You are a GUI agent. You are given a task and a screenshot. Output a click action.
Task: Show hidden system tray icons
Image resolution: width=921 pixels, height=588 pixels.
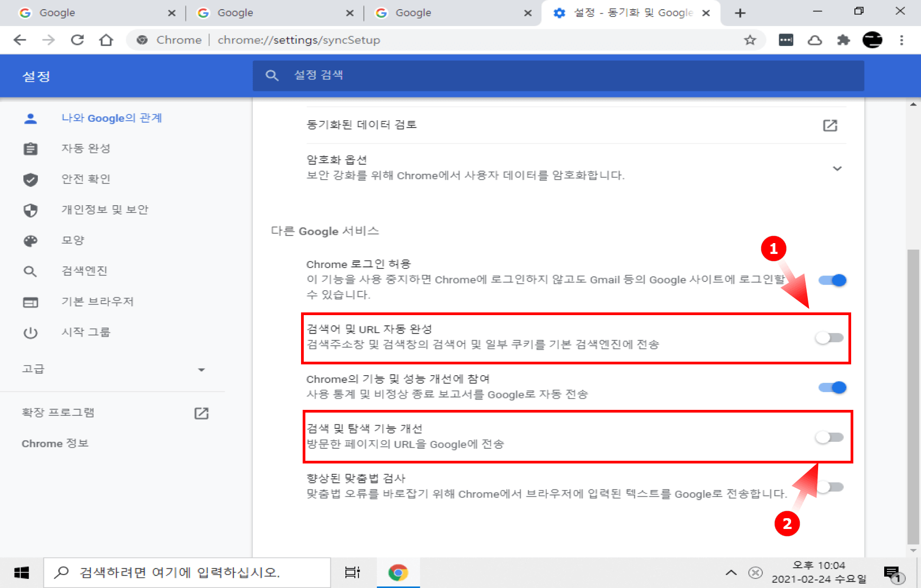(x=731, y=573)
